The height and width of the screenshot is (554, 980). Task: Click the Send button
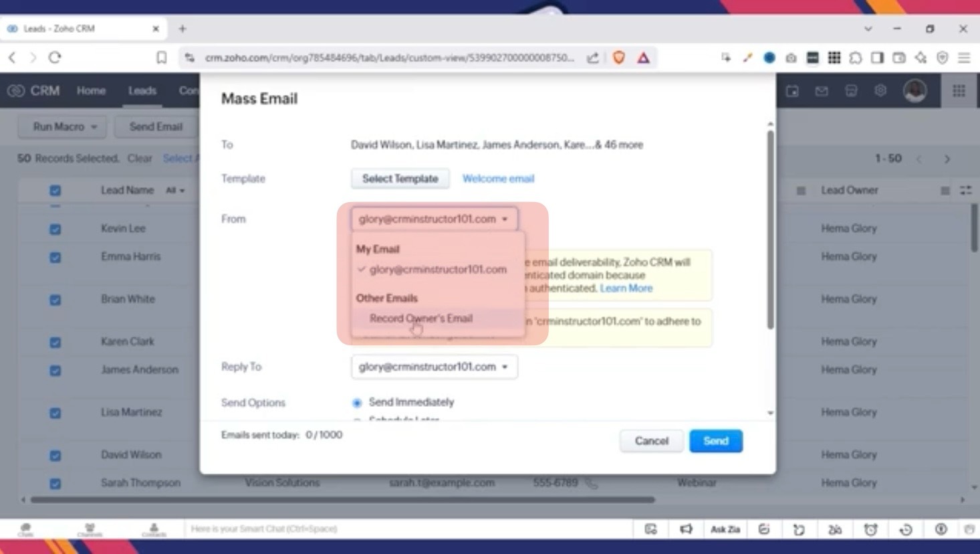tap(715, 441)
